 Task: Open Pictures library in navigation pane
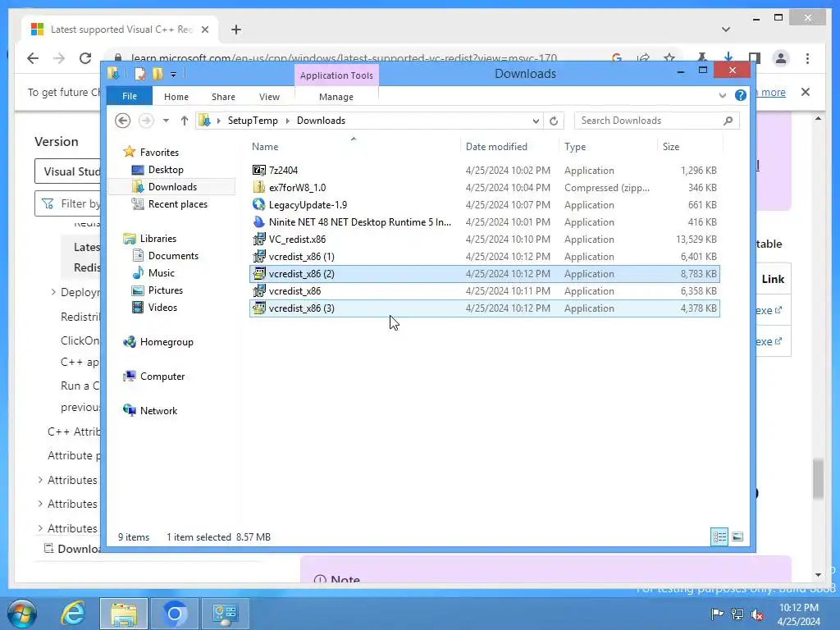166,290
